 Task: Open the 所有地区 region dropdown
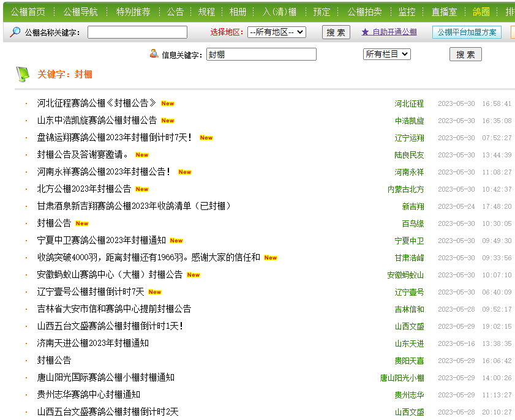(x=277, y=32)
